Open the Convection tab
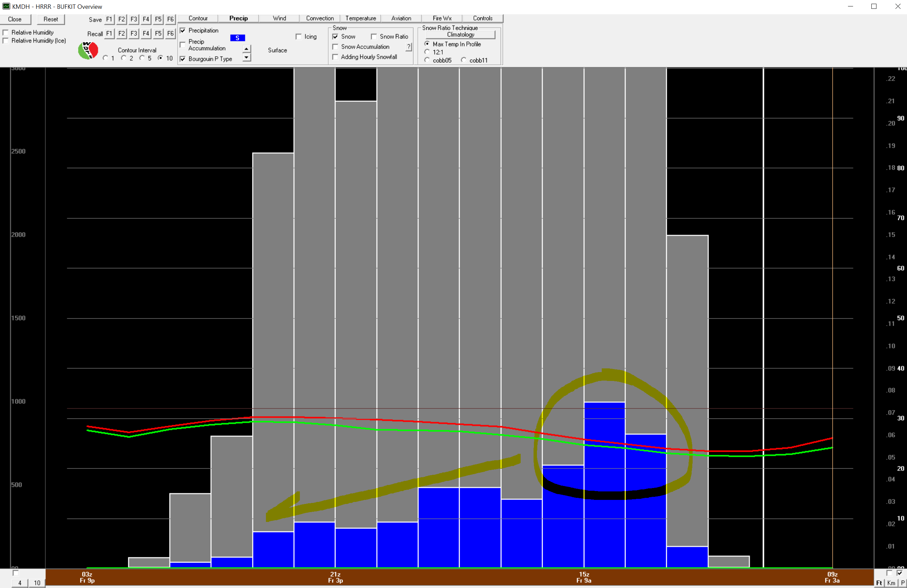This screenshot has height=588, width=907. [320, 18]
